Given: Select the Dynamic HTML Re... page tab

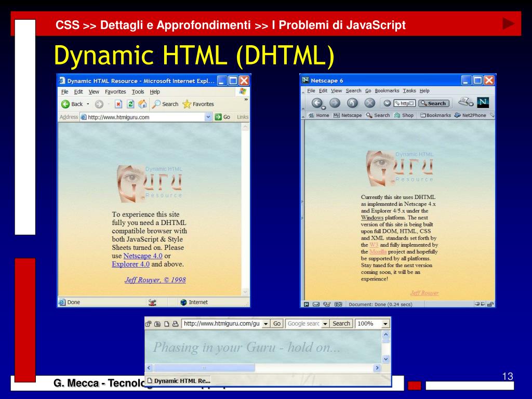Looking at the screenshot, I should tap(179, 381).
